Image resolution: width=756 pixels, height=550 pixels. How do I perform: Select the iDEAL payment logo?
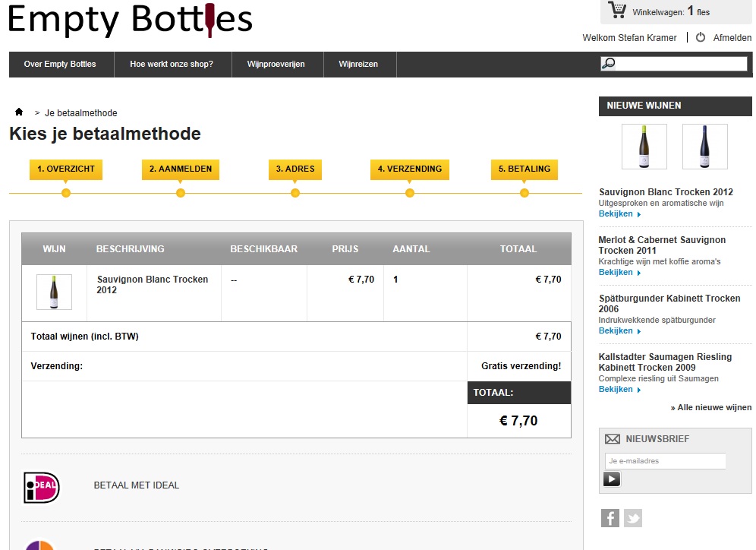(41, 487)
